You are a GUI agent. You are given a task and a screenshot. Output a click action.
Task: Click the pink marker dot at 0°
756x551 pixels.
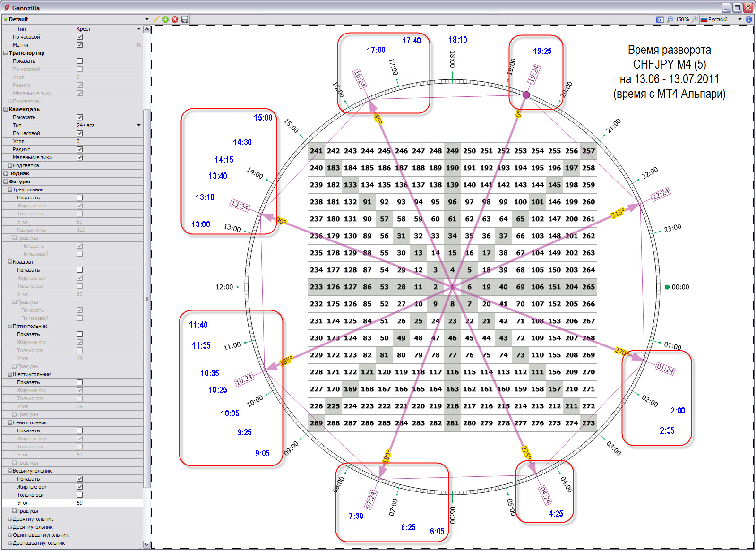(526, 95)
